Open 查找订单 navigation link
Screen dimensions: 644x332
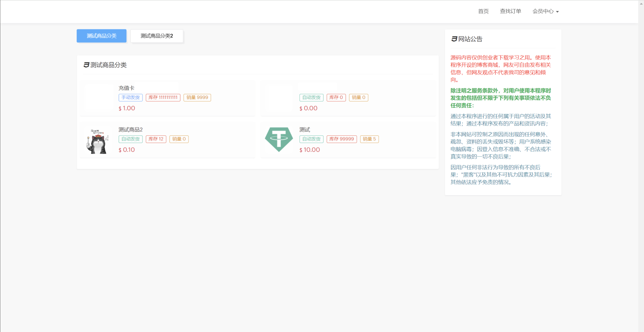[x=510, y=11]
